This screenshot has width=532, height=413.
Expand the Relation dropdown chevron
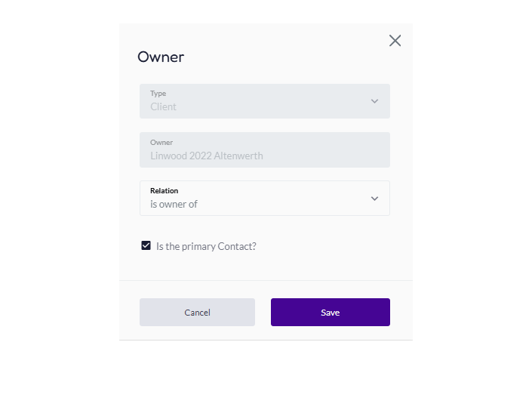(x=374, y=199)
